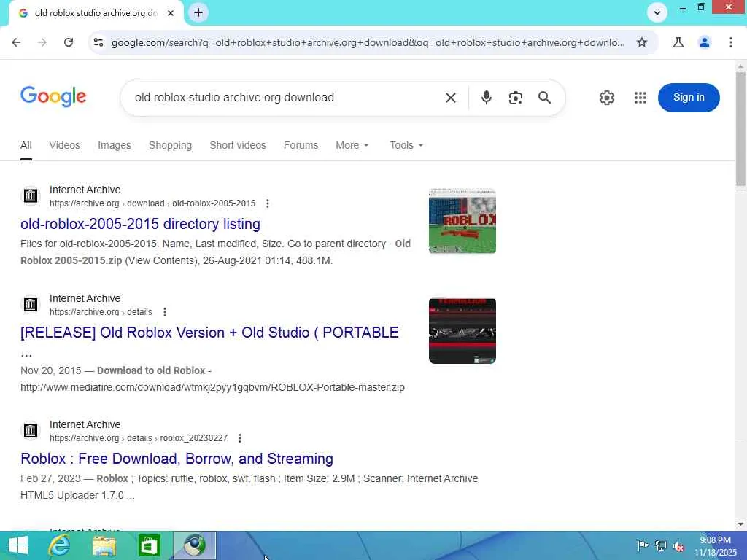Viewport: 747px width, 560px height.
Task: Open Chrome three-dot menu
Action: [731, 42]
